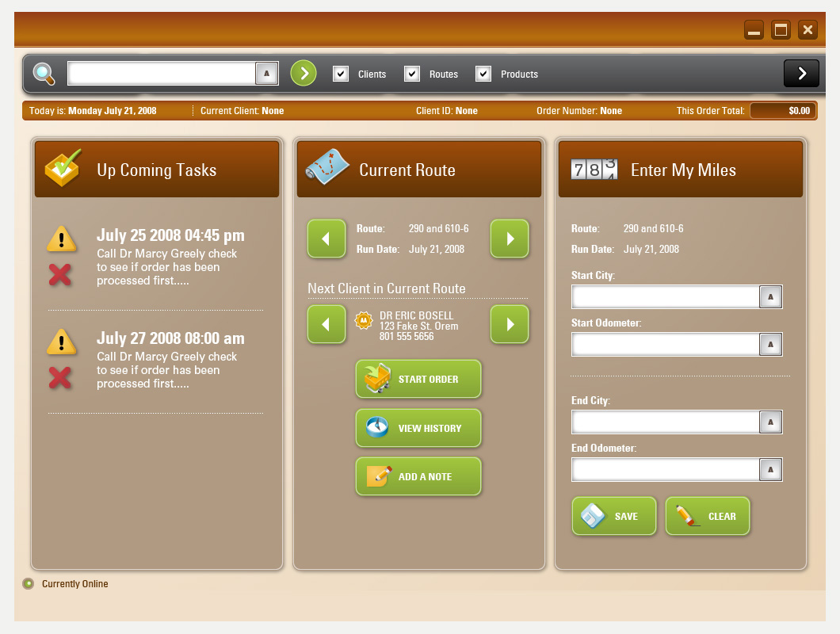Click the Add a Note button
This screenshot has height=634, width=840.
pos(418,476)
